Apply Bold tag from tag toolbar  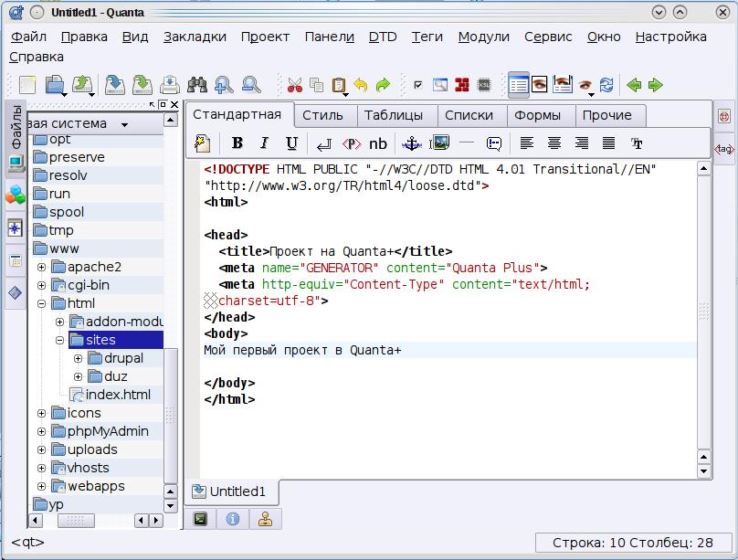tap(237, 143)
